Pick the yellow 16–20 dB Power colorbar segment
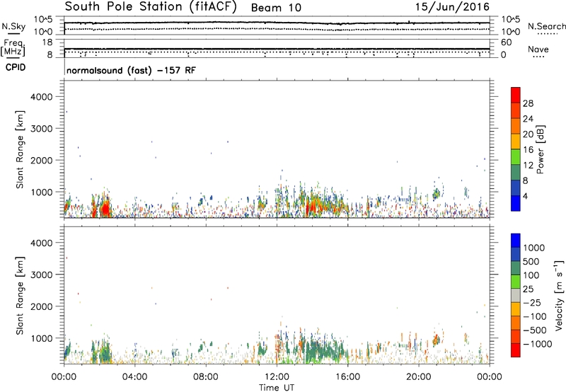The height and width of the screenshot is (392, 566). (x=516, y=142)
